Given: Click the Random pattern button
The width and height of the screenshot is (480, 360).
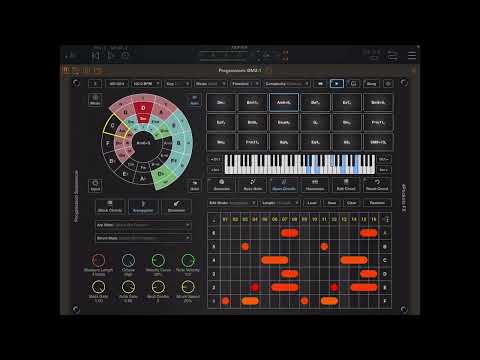Looking at the screenshot, I should [x=377, y=203].
